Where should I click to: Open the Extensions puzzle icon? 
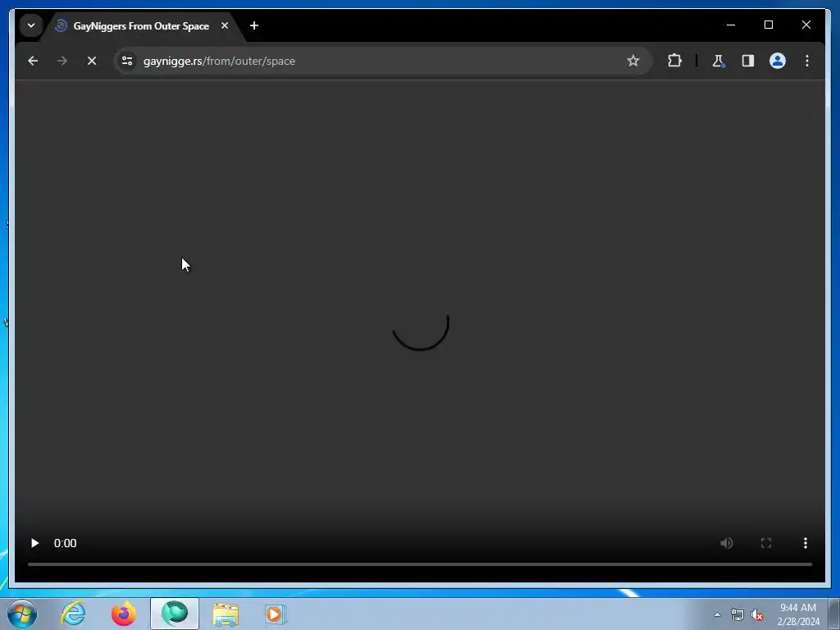coord(674,61)
